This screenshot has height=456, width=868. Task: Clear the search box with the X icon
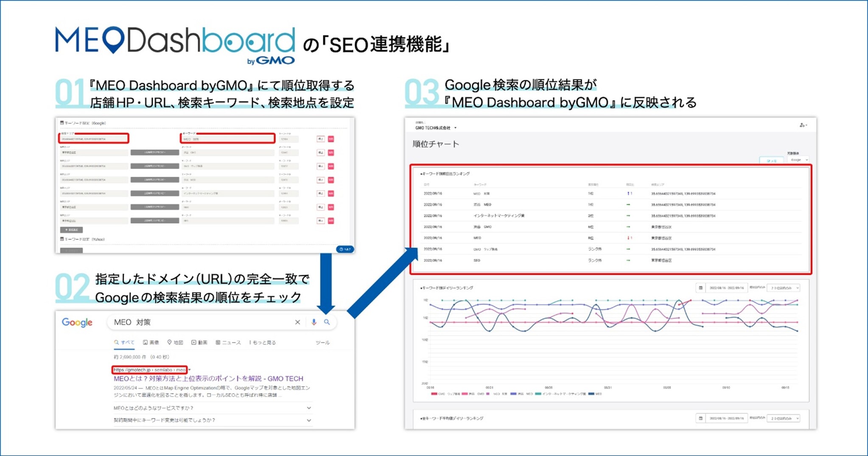click(297, 322)
